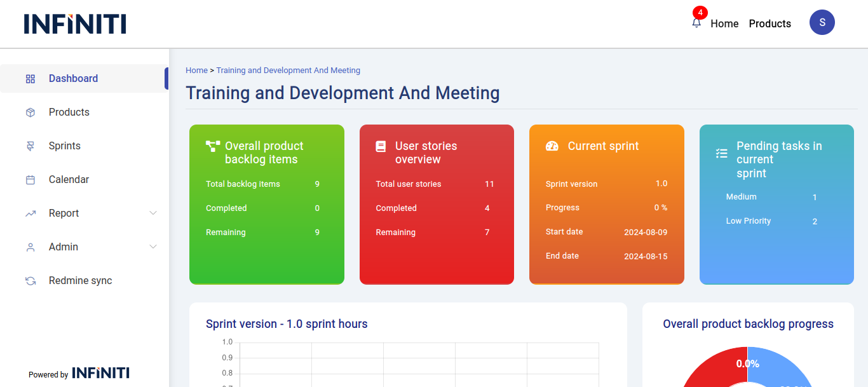The width and height of the screenshot is (868, 387).
Task: Click the Dashboard grid icon in sidebar
Action: pyautogui.click(x=31, y=79)
